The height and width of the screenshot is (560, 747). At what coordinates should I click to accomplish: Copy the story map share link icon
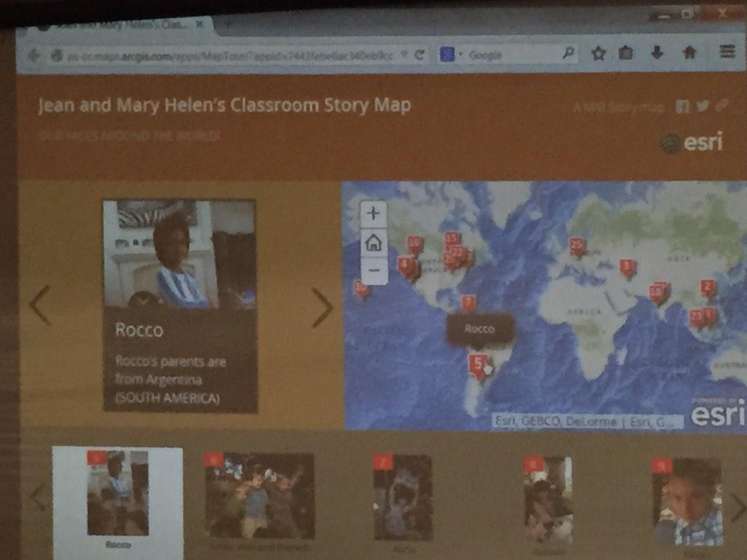[x=721, y=105]
